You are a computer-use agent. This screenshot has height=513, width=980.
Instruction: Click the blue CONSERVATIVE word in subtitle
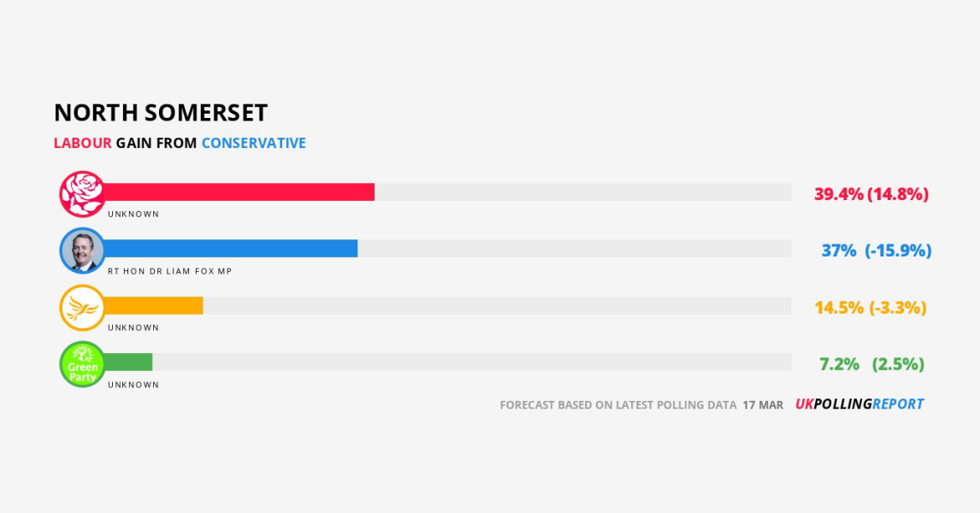pyautogui.click(x=254, y=143)
